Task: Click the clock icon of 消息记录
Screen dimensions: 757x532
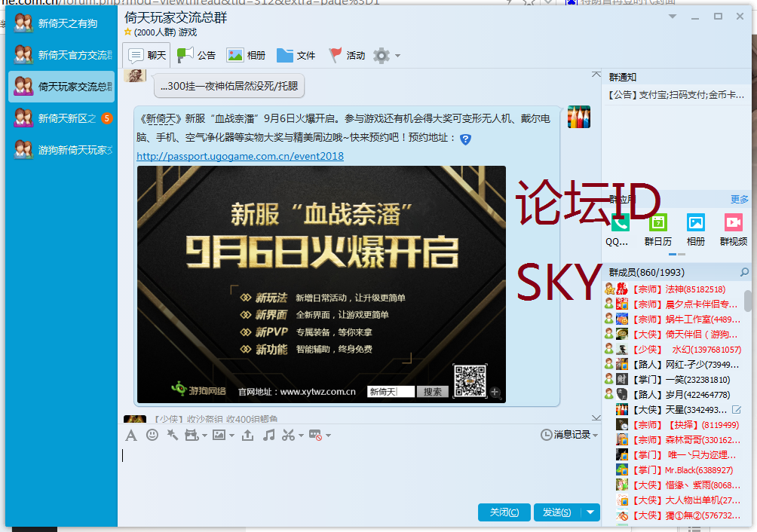Action: (x=546, y=435)
